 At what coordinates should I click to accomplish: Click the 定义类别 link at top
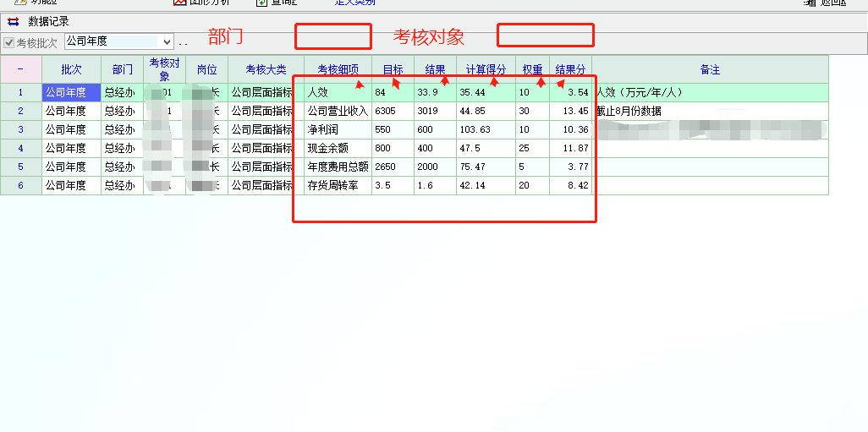click(x=354, y=3)
